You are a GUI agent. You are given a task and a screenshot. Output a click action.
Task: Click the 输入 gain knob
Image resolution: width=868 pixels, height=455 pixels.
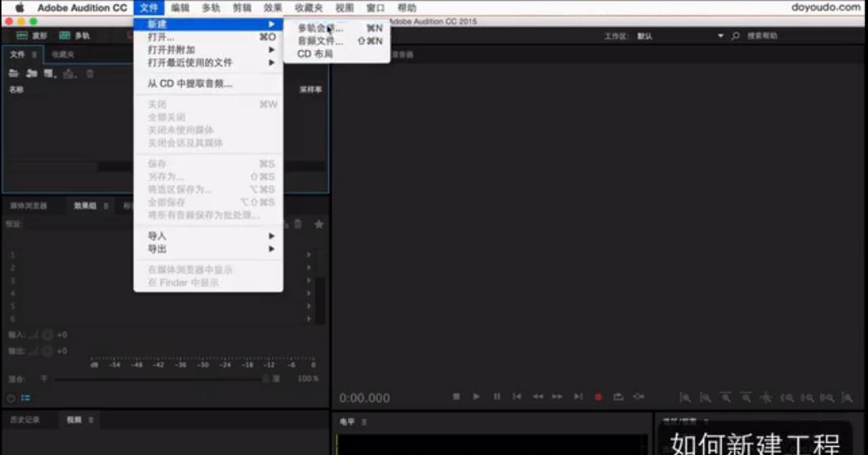47,334
